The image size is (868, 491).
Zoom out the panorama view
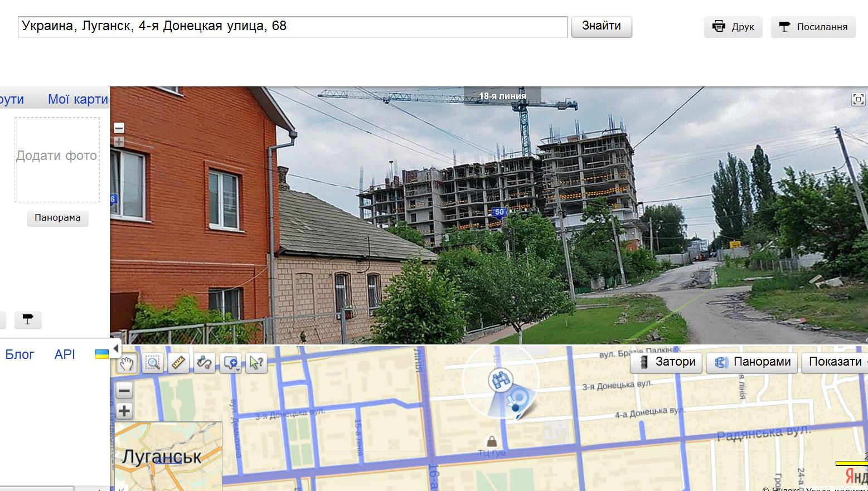pos(119,128)
